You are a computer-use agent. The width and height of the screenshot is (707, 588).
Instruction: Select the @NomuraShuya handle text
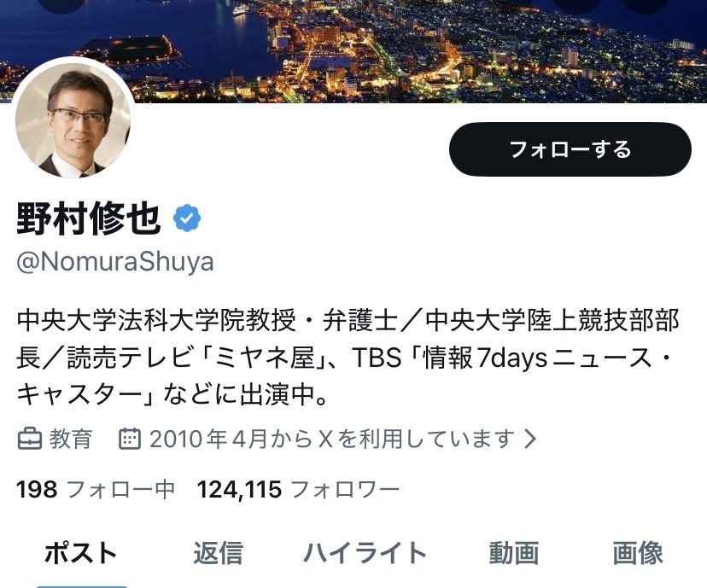[115, 262]
